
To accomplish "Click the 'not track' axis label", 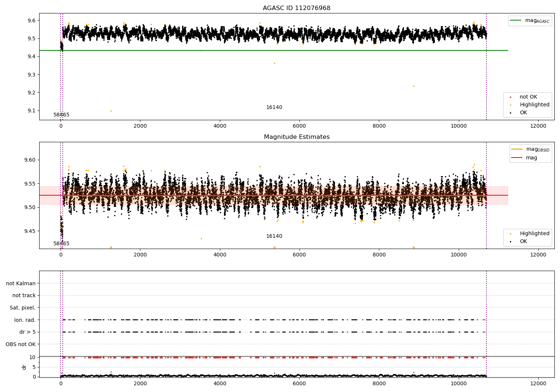I will tap(24, 296).
